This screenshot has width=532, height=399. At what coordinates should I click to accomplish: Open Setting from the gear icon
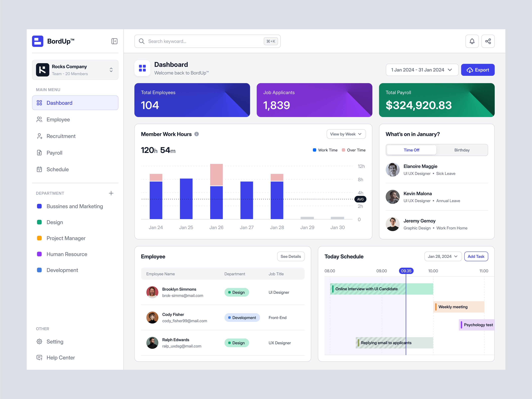click(x=39, y=341)
